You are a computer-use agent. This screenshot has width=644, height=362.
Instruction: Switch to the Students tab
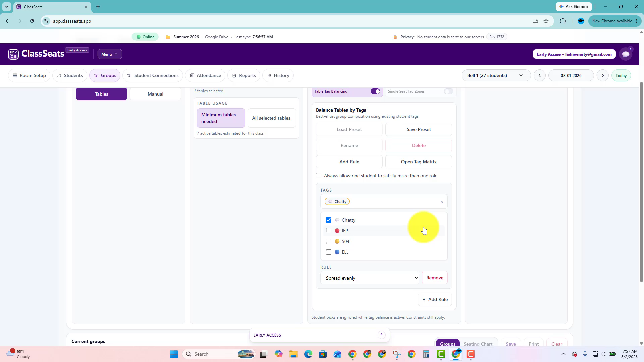tap(70, 75)
